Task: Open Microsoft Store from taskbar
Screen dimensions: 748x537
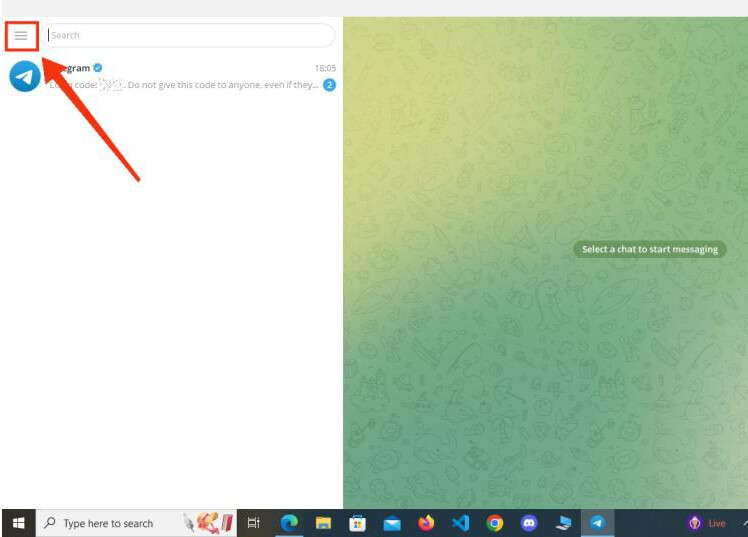Action: [x=357, y=523]
